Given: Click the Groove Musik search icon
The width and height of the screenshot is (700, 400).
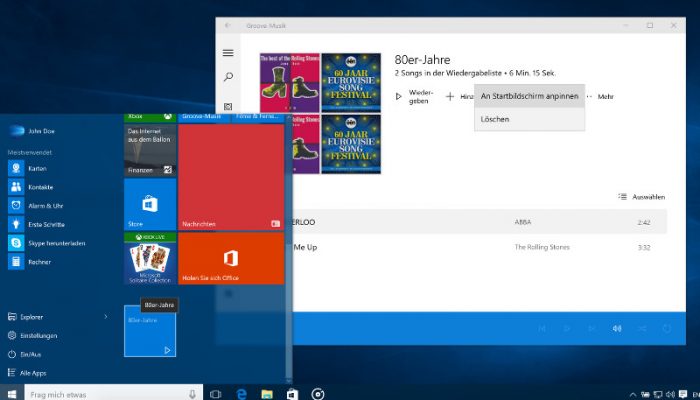Looking at the screenshot, I should click(x=228, y=77).
